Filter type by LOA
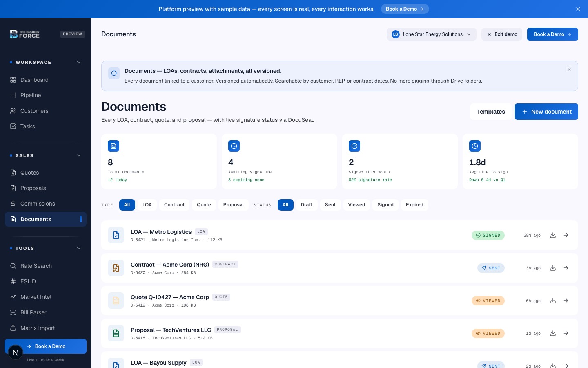The width and height of the screenshot is (588, 368). point(147,205)
